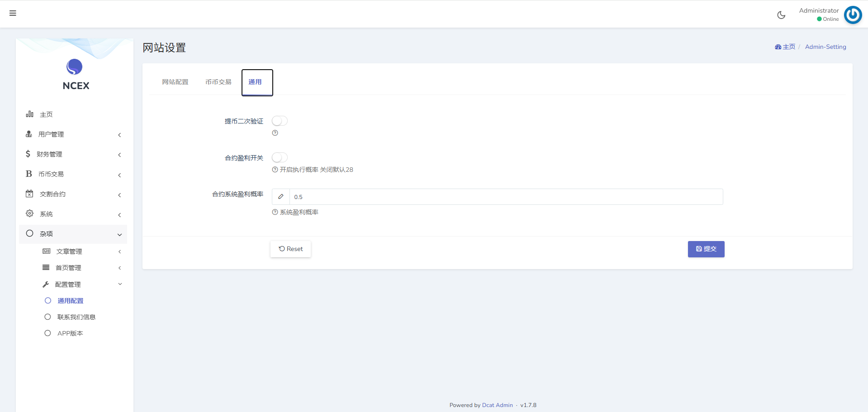
Task: Expand 交割合约 menu chevron
Action: click(x=119, y=195)
